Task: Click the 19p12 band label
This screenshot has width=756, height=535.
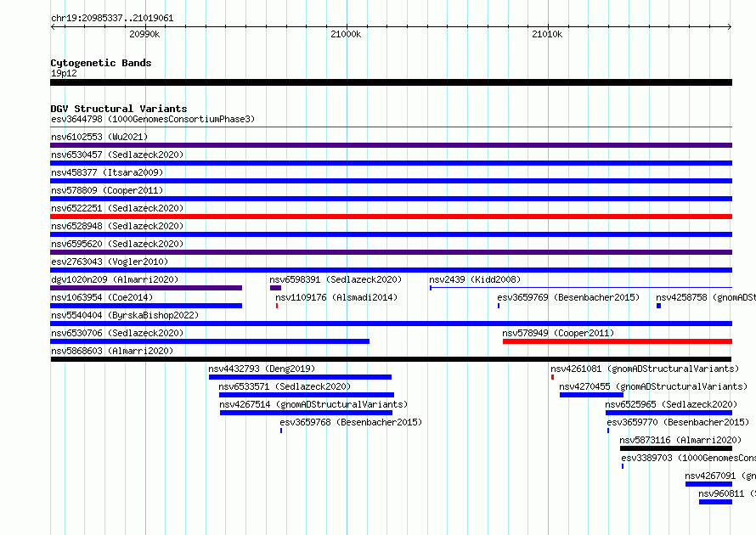Action: 64,73
